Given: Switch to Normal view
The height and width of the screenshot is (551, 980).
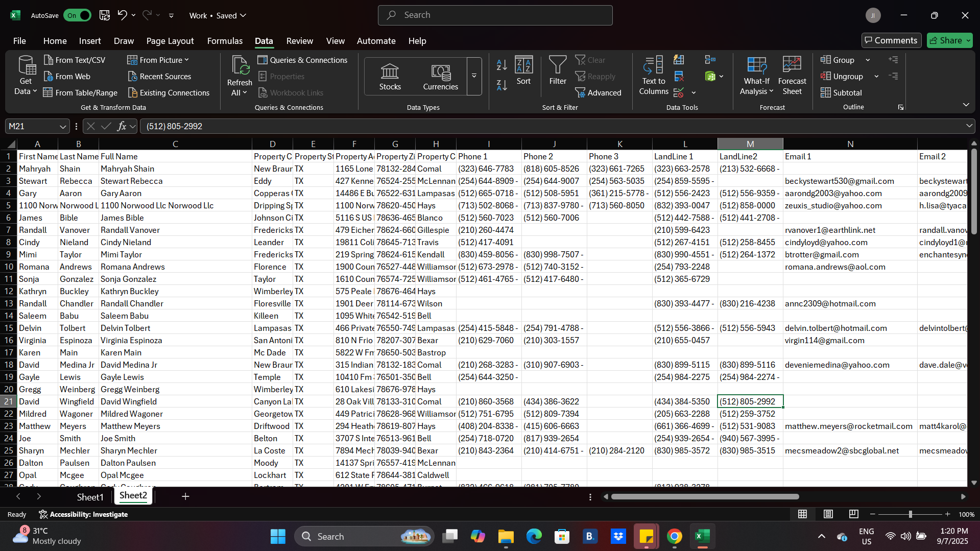Looking at the screenshot, I should pos(803,514).
